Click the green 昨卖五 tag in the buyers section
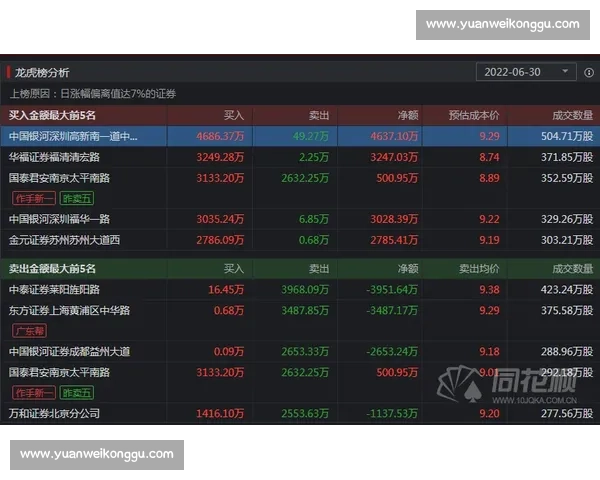Viewport: 600px width, 480px height. click(77, 198)
